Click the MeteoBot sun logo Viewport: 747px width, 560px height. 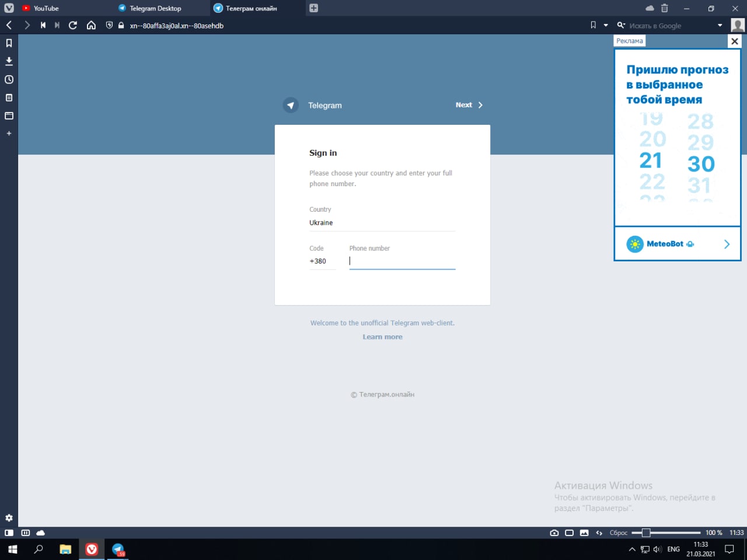[635, 244]
